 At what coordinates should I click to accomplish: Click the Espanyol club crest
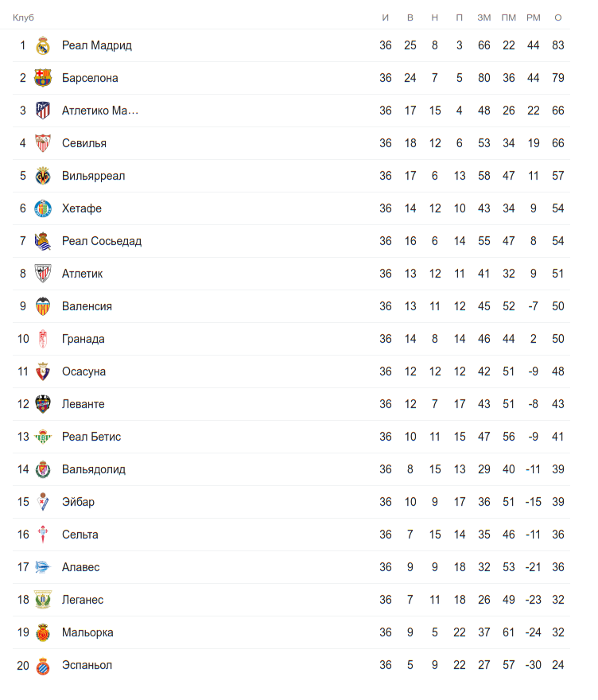(43, 666)
